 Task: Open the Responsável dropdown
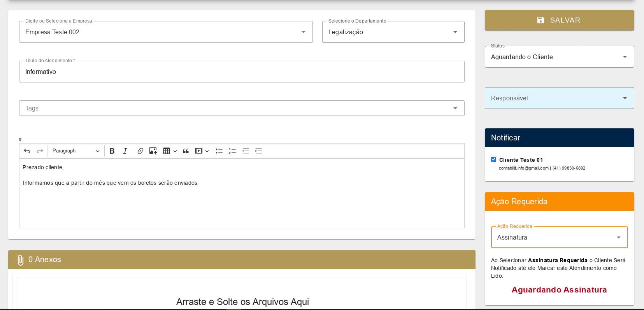click(559, 98)
